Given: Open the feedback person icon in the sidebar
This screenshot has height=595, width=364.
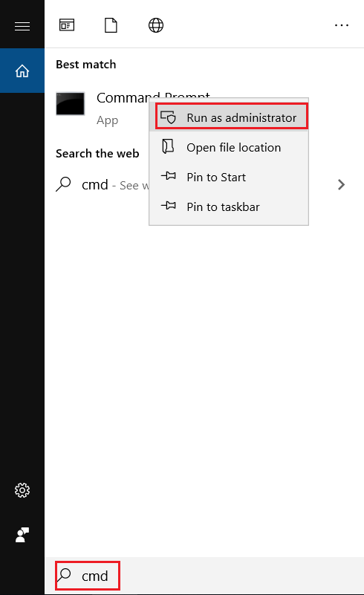Looking at the screenshot, I should (22, 535).
